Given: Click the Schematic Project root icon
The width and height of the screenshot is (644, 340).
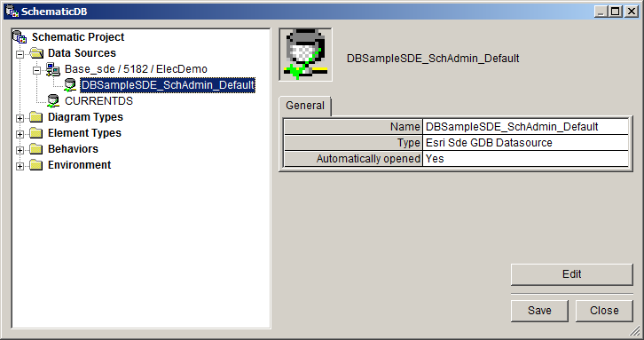Looking at the screenshot, I should pyautogui.click(x=20, y=37).
